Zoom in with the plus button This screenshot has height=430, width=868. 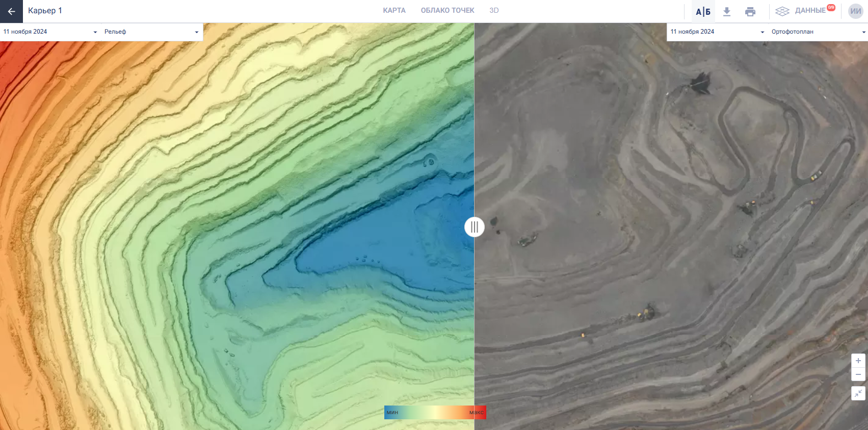click(x=858, y=361)
